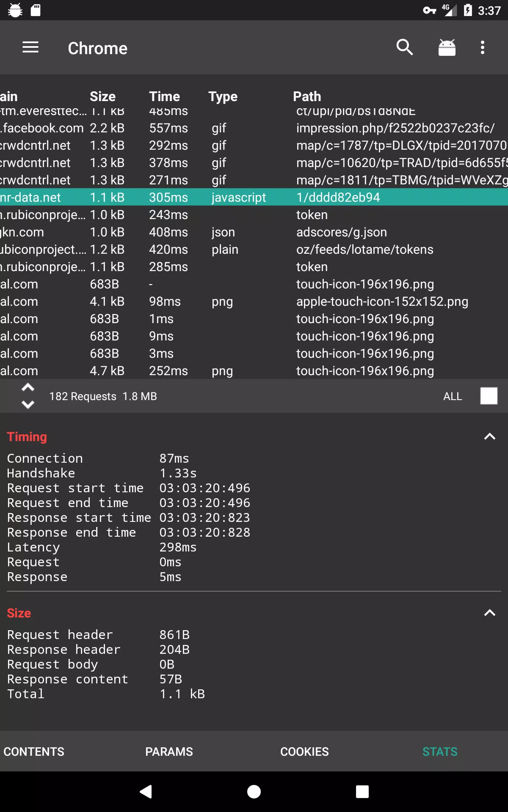Switch to the PARAMS tab
This screenshot has height=812, width=508.
click(169, 752)
